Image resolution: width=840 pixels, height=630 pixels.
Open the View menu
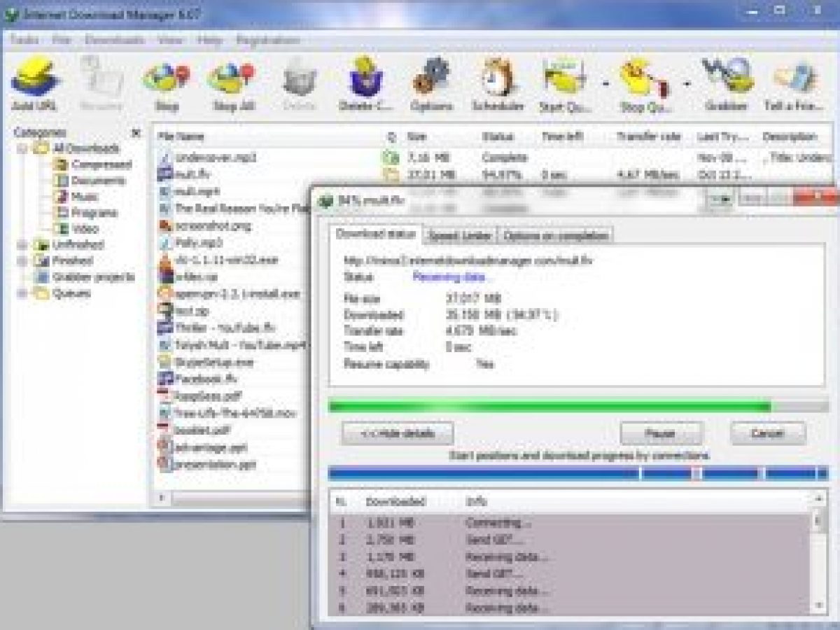170,40
